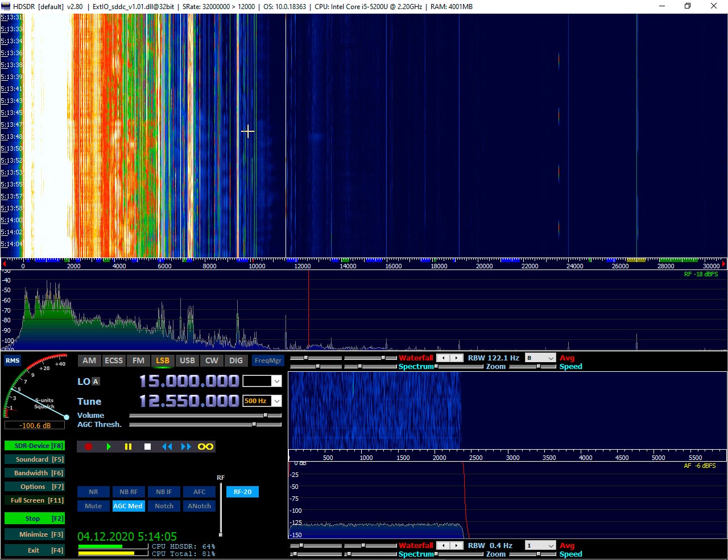728x560 pixels.
Task: Click the -100.6 dB signal level readout
Action: click(x=35, y=425)
